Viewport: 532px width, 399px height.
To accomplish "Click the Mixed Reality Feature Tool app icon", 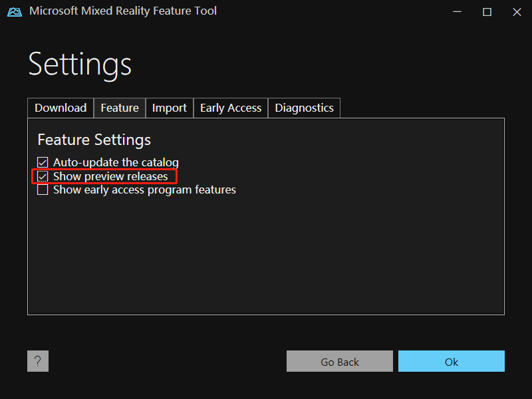I will click(15, 12).
